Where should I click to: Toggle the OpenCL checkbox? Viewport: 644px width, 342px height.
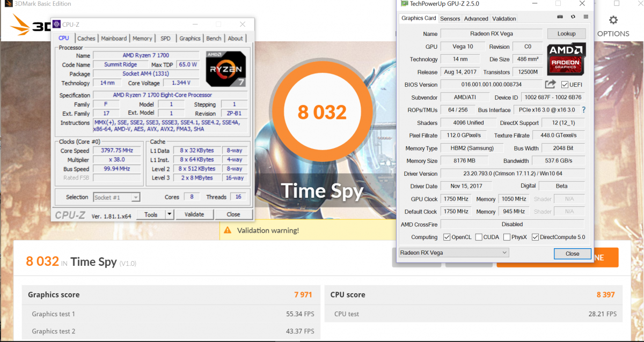pos(447,237)
